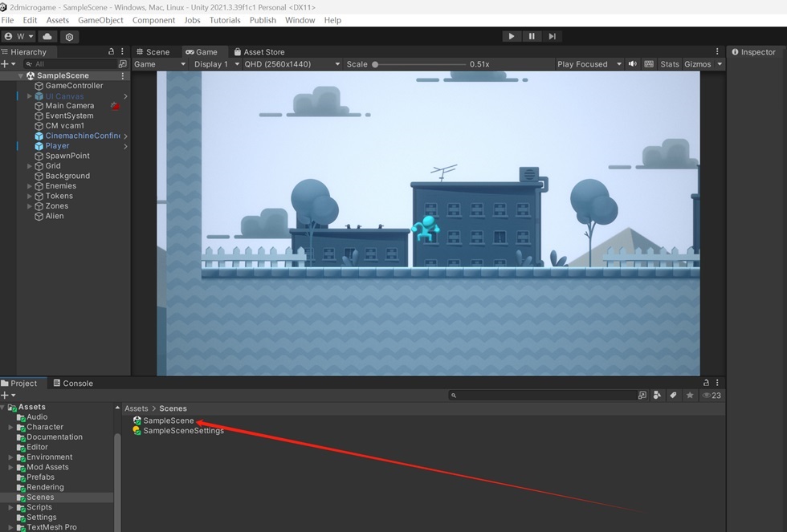
Task: Click the Step frame button
Action: pyautogui.click(x=553, y=36)
